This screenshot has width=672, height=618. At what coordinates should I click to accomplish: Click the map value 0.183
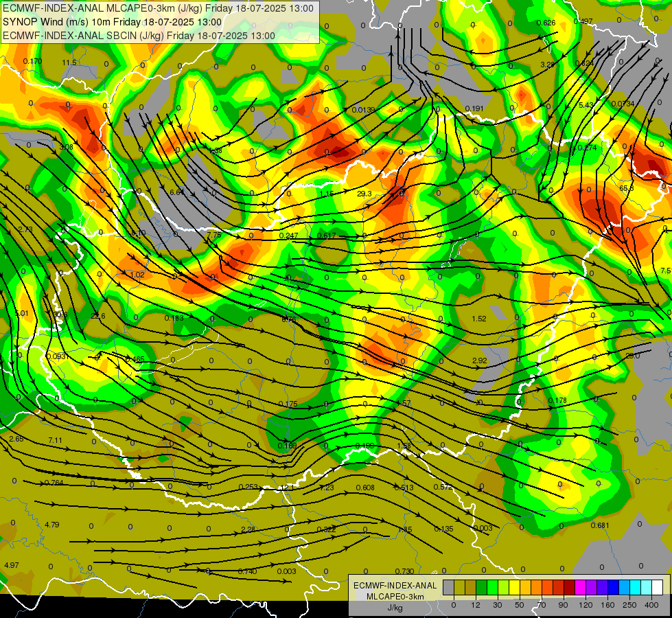174,318
